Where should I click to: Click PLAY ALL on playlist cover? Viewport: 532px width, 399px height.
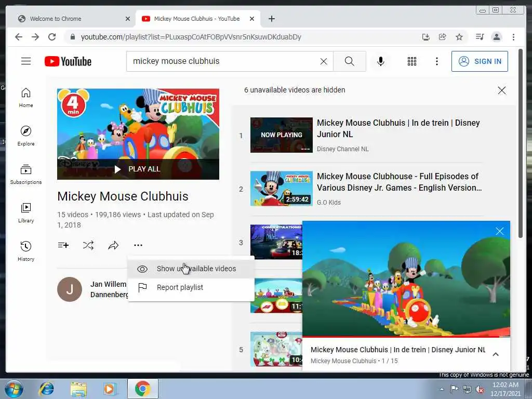coord(138,169)
